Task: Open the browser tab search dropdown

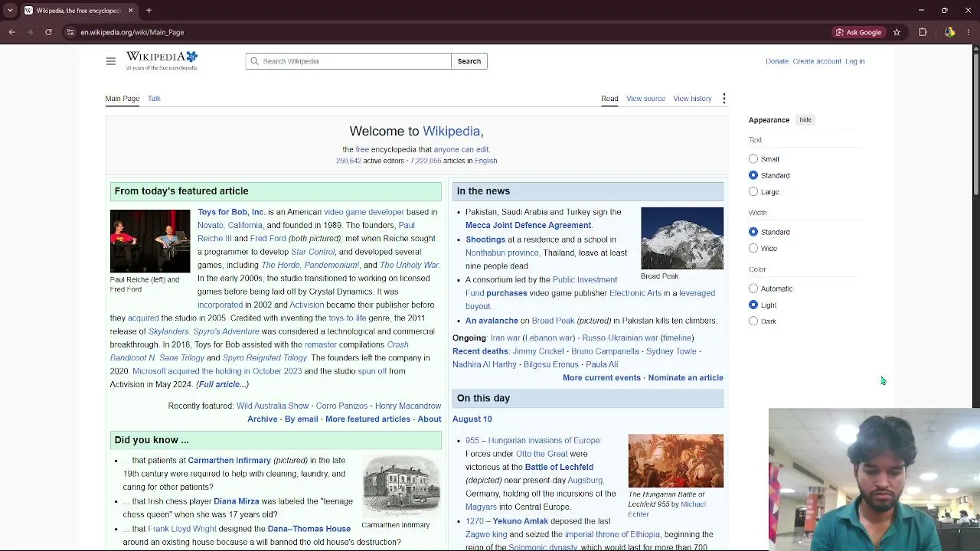Action: [x=10, y=11]
